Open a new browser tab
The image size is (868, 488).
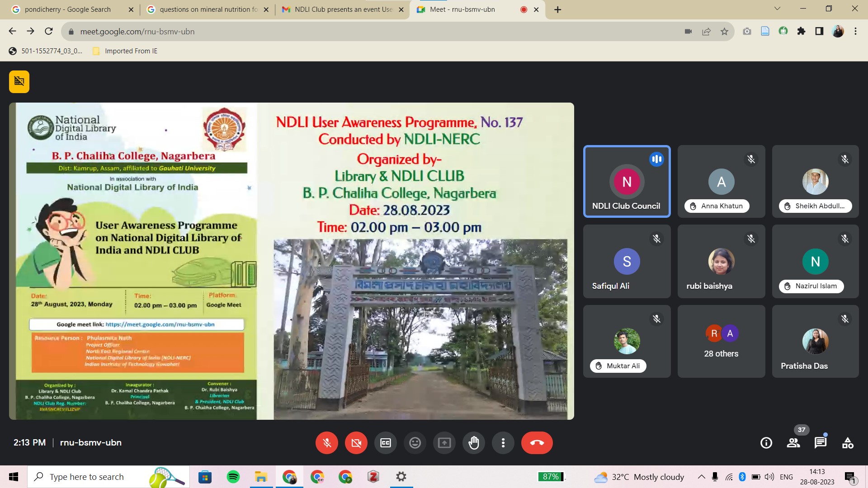[x=558, y=9]
